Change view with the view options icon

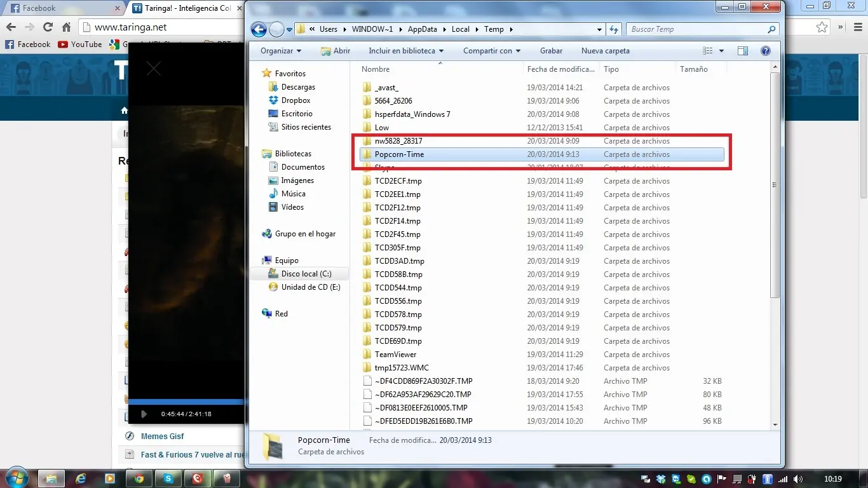pyautogui.click(x=708, y=51)
